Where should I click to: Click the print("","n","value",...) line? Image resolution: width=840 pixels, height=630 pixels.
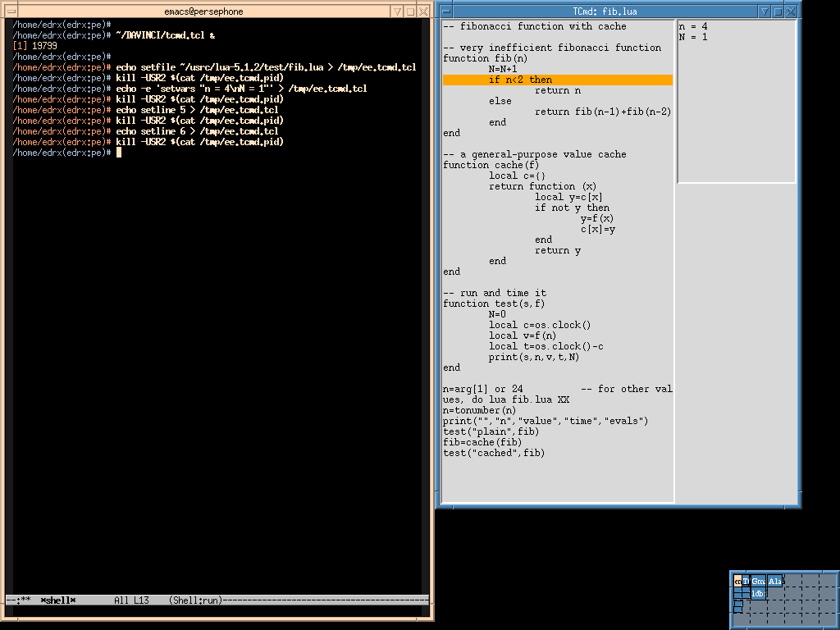click(546, 421)
